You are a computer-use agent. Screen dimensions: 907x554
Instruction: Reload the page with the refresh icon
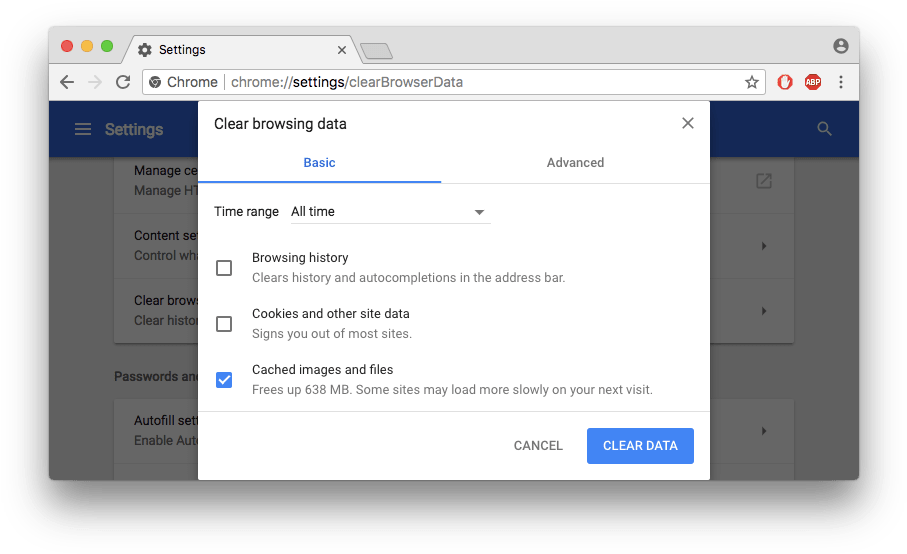(123, 82)
